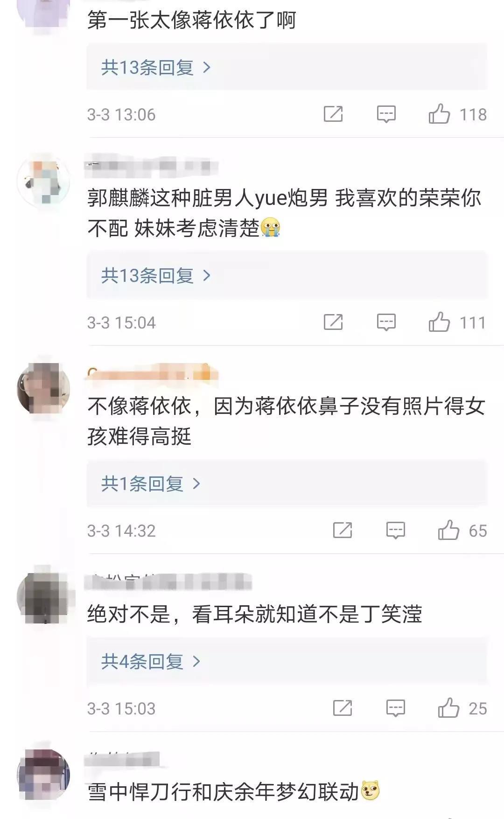Repost the comment posted at 3-3 15:04
The image size is (504, 819).
point(333,322)
